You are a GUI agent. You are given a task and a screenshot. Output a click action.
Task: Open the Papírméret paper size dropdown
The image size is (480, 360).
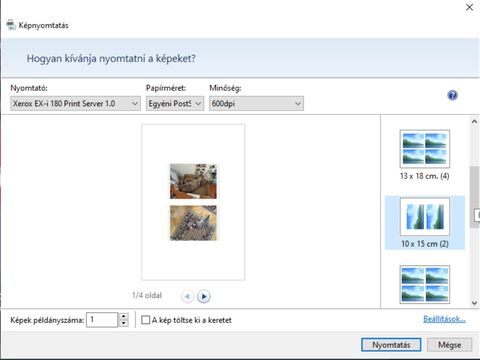tap(175, 104)
